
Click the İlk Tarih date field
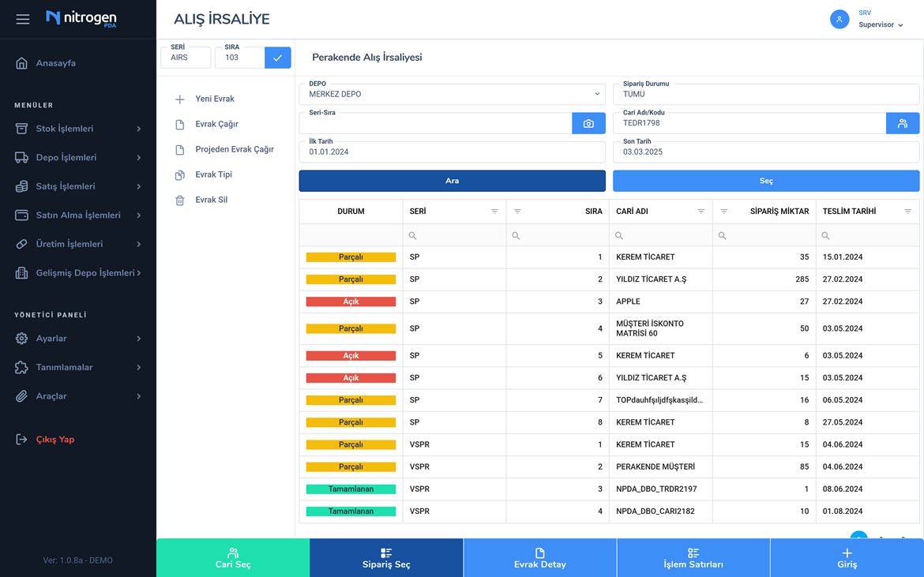pos(452,152)
